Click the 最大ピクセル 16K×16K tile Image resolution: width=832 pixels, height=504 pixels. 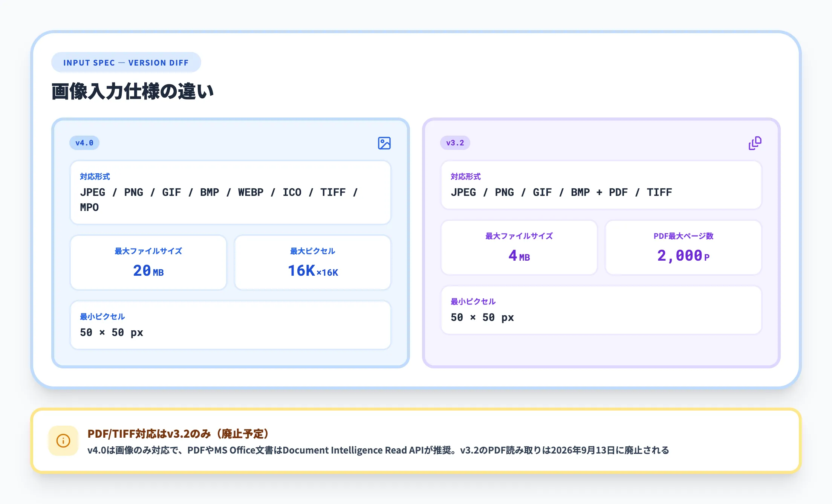point(312,262)
